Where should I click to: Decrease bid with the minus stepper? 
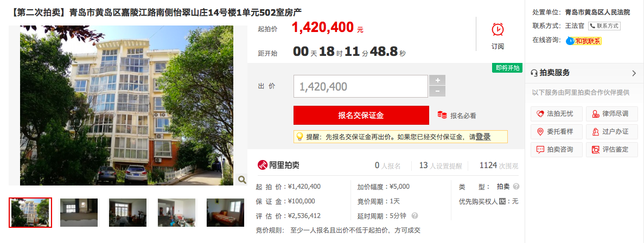pyautogui.click(x=437, y=92)
